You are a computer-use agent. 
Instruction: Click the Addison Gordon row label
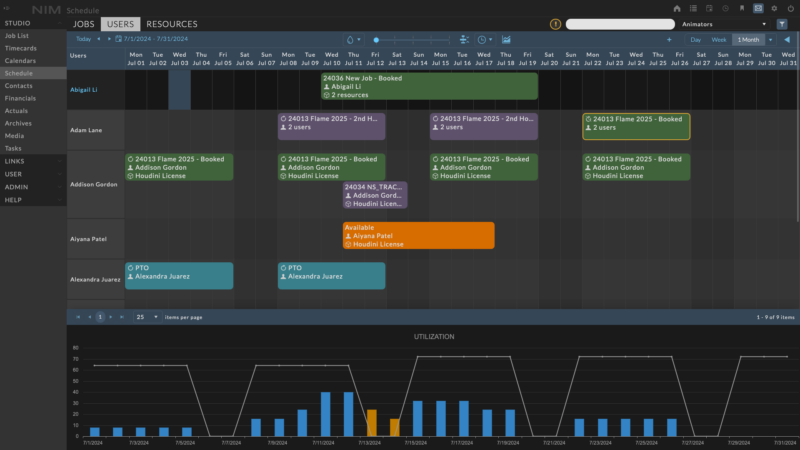(x=94, y=184)
